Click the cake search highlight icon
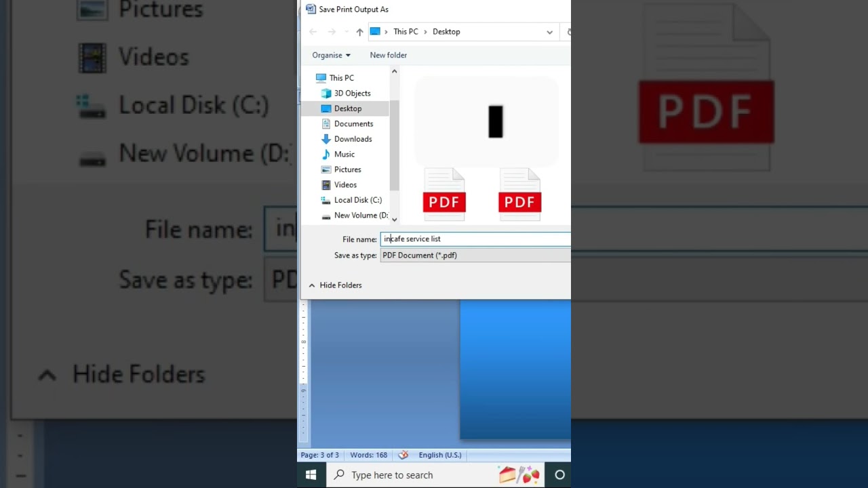The height and width of the screenshot is (488, 868). click(519, 474)
